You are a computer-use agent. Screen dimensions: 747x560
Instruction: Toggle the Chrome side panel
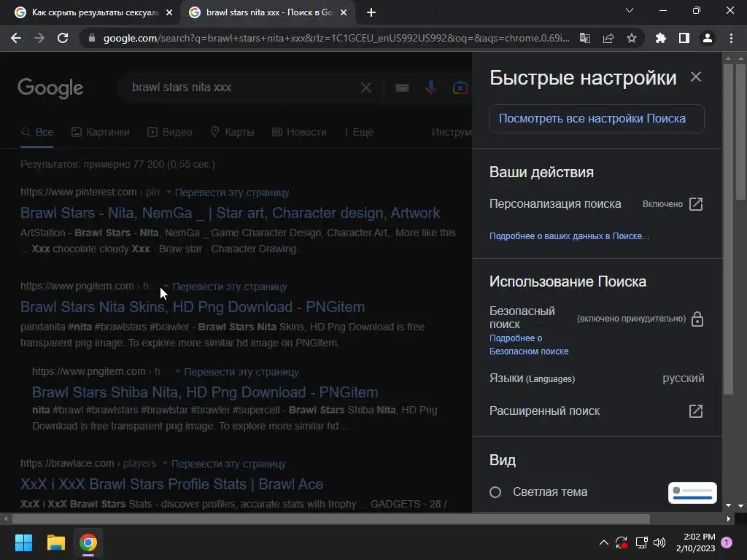[x=684, y=38]
